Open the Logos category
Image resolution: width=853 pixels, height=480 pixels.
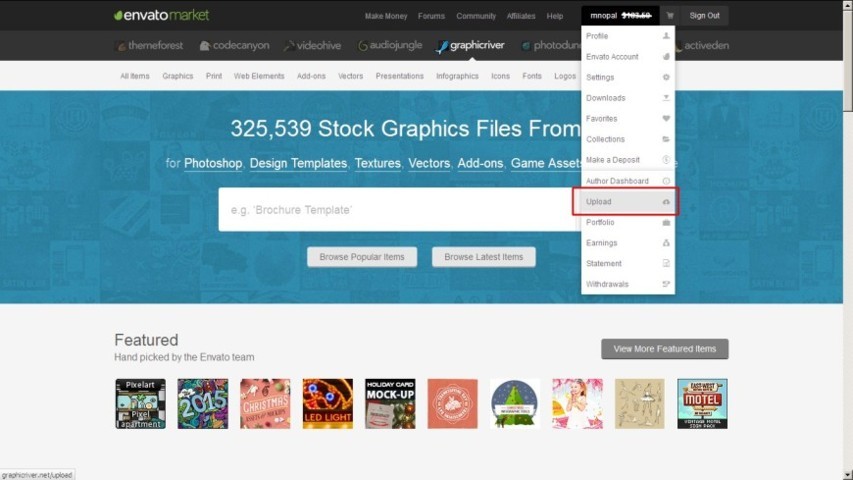point(565,76)
